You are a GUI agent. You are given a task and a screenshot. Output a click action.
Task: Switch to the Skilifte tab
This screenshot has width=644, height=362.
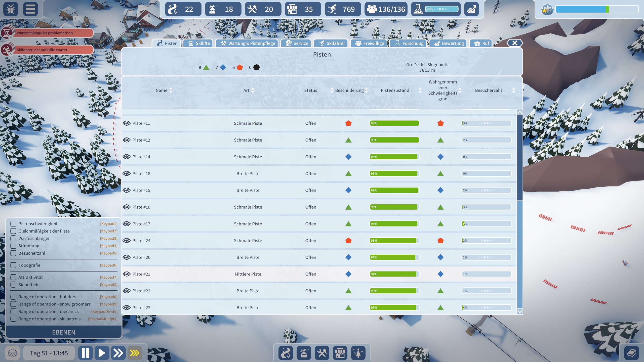(199, 43)
